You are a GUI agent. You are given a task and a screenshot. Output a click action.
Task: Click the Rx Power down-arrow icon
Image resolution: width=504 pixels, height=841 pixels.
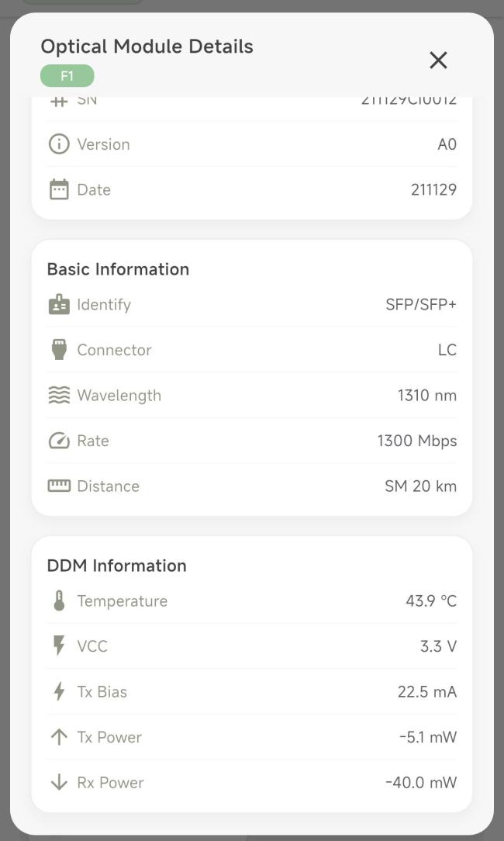point(59,783)
